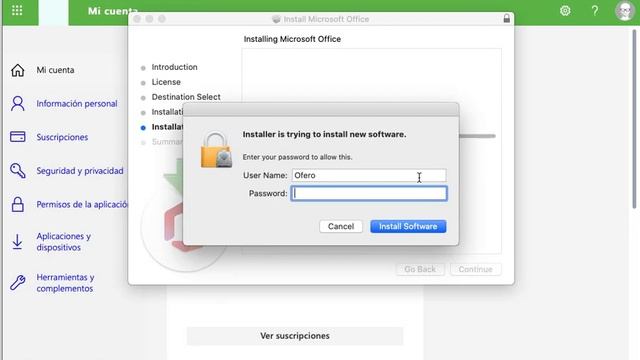Screen dimensions: 640x360
Task: Click the magnifier icon for Seguridad y privacidad
Action: 18,171
